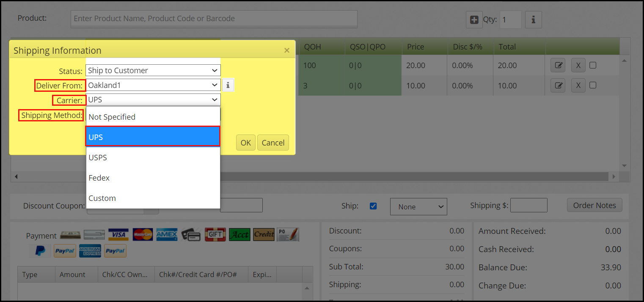
Task: Open Deliver From location info icon
Action: click(x=228, y=85)
